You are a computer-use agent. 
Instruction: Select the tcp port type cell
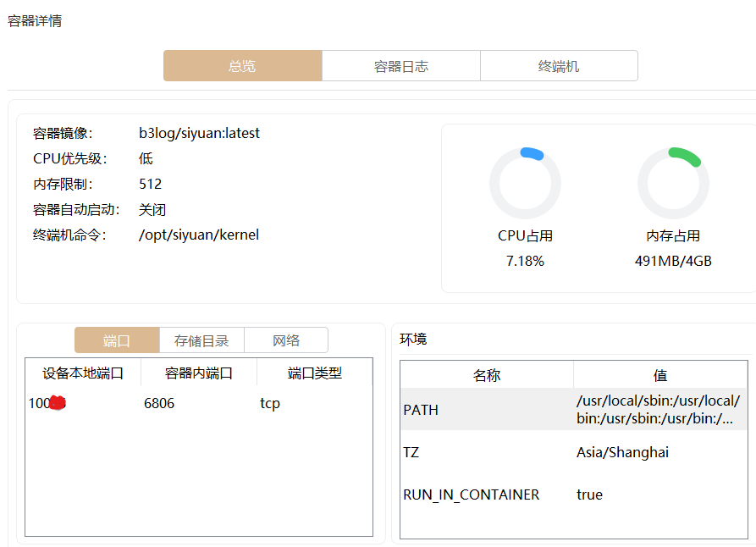coord(270,404)
